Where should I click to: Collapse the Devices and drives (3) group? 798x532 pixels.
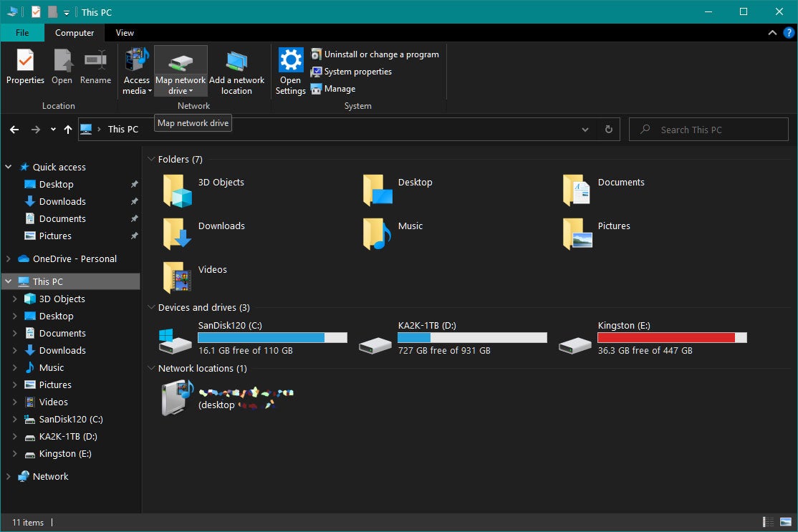pos(151,307)
